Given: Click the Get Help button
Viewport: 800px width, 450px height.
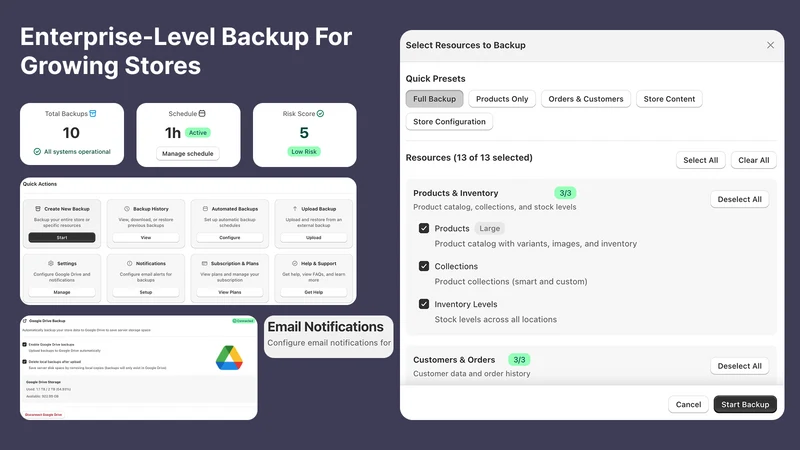Looking at the screenshot, I should (x=314, y=292).
